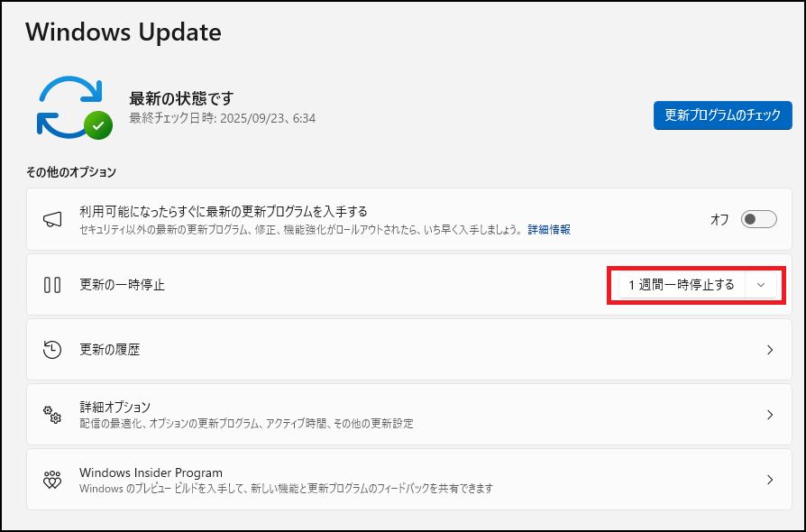Open 詳細オプション via its right chevron
Image resolution: width=806 pixels, height=532 pixels.
[x=770, y=415]
